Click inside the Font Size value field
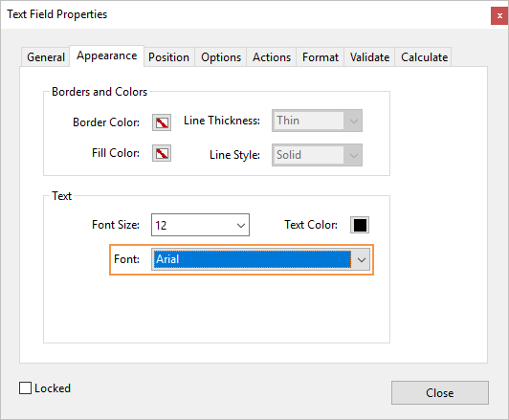This screenshot has height=420, width=509. pos(192,225)
